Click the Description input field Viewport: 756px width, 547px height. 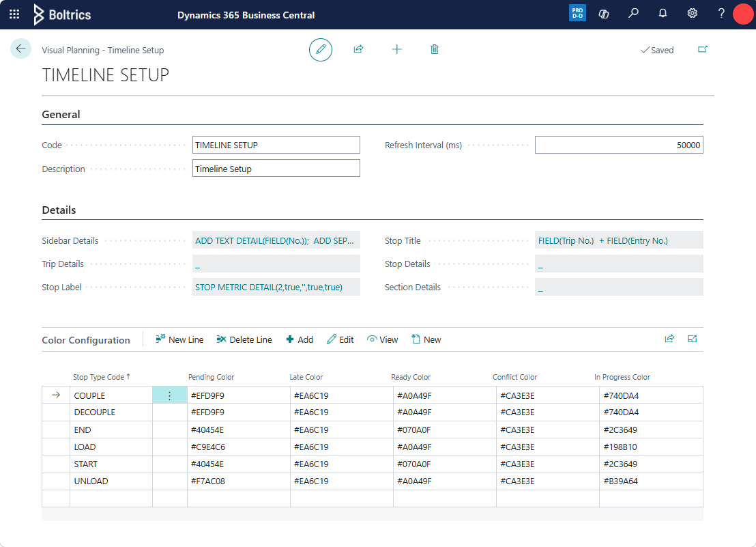pyautogui.click(x=276, y=169)
